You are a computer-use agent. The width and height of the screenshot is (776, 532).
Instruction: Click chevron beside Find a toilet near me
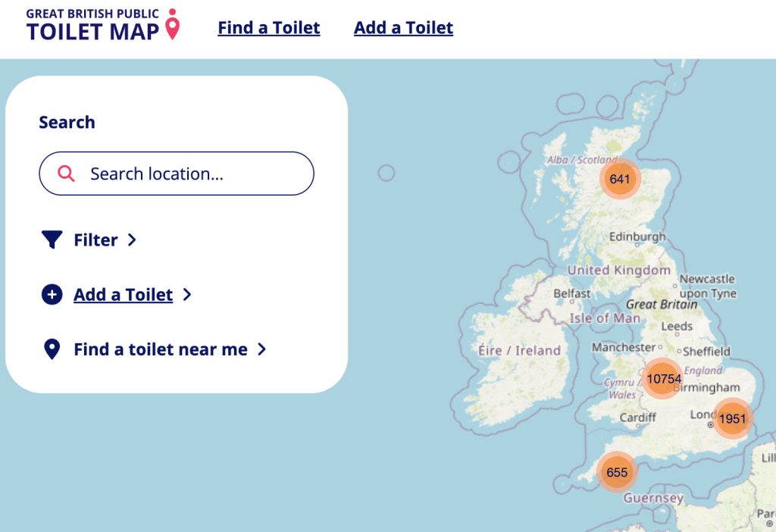click(x=261, y=349)
